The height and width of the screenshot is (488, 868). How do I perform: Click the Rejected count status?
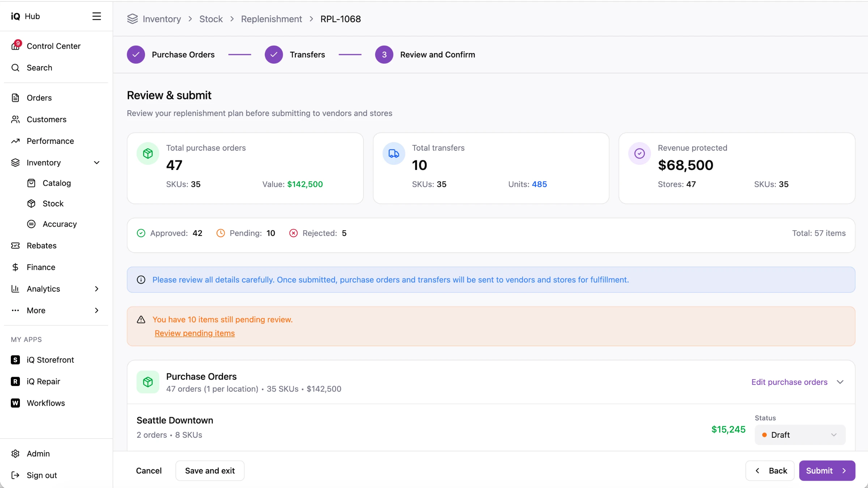pos(318,233)
